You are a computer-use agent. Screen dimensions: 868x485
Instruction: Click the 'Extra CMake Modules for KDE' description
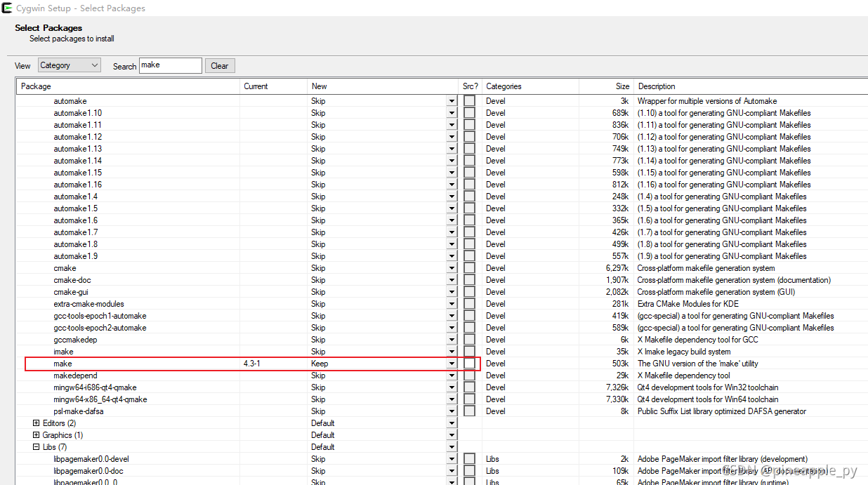[688, 304]
